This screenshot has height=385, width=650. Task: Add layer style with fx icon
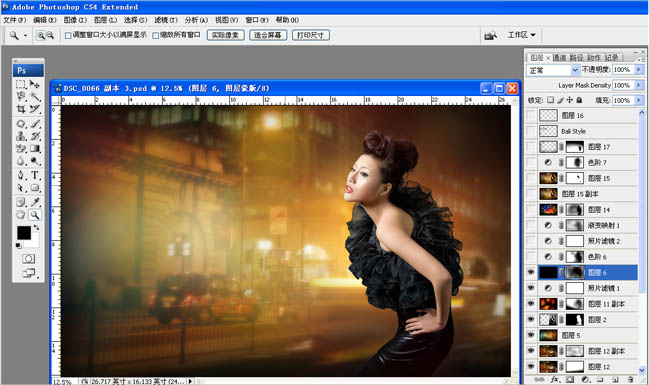pyautogui.click(x=555, y=379)
